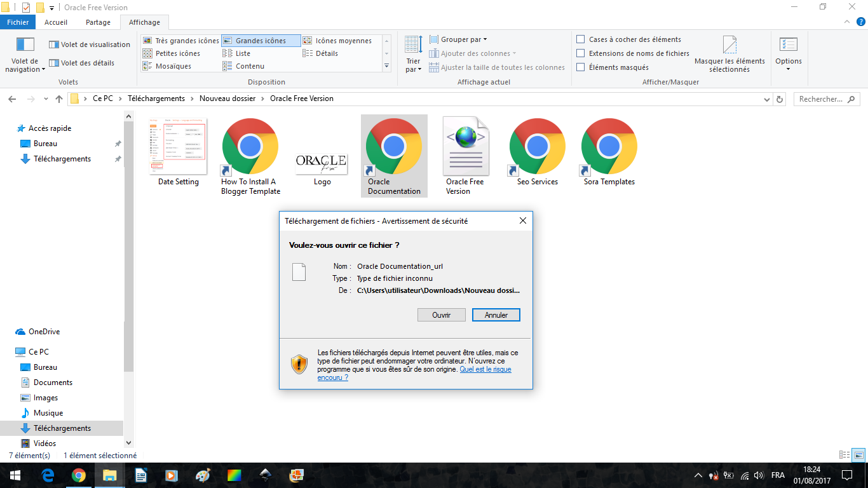
Task: Open the Fichier menu tab
Action: click(18, 22)
